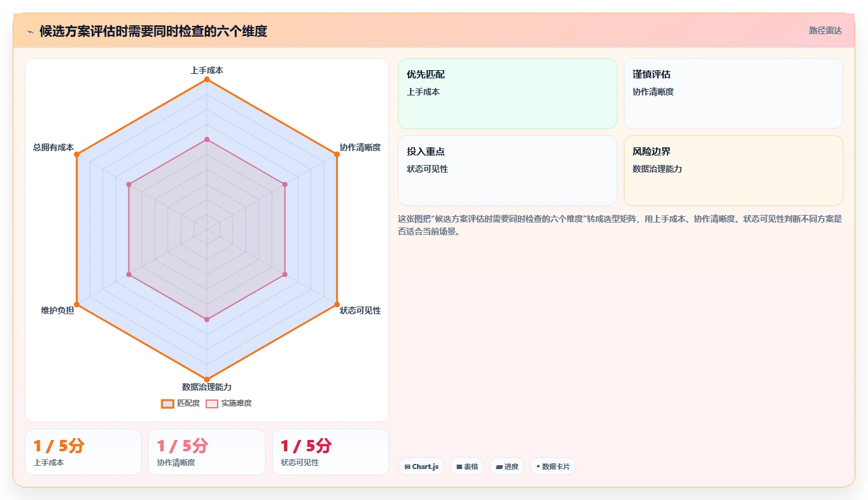Image resolution: width=868 pixels, height=500 pixels.
Task: Click the pink 实施难度 legend swatch
Action: (212, 403)
